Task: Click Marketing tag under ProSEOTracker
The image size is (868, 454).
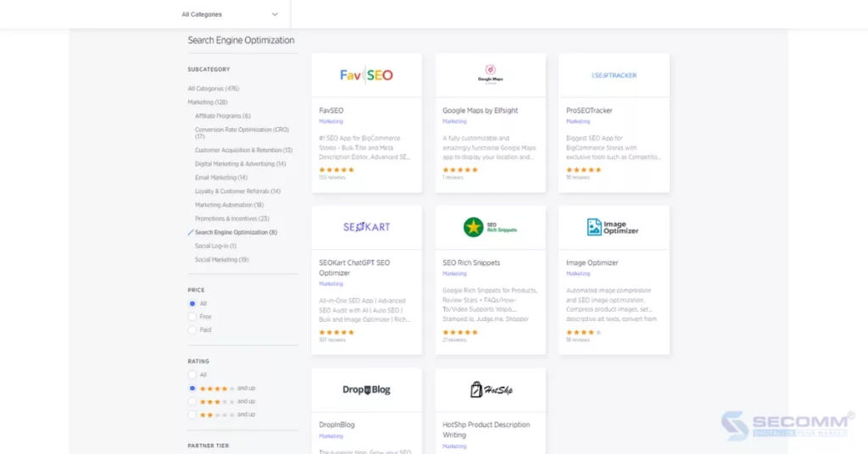Action: pyautogui.click(x=578, y=121)
